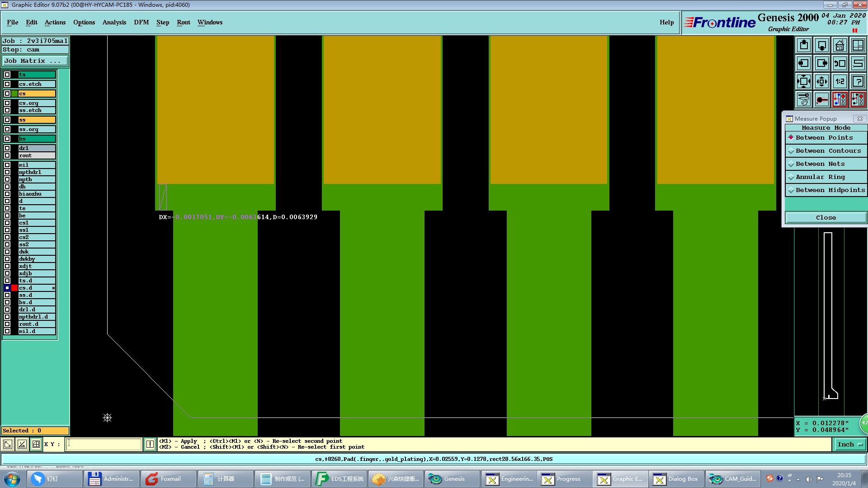Open the DFM menu
This screenshot has width=868, height=488.
click(141, 22)
